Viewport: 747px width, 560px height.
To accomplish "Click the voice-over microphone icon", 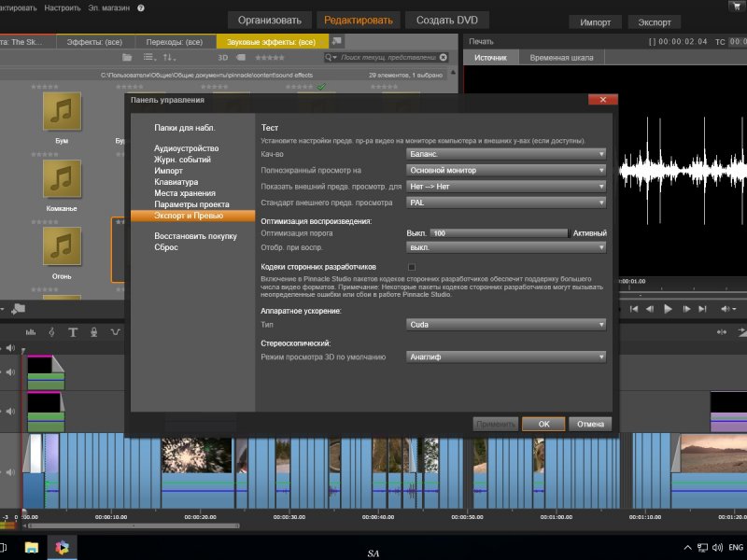I will point(94,332).
